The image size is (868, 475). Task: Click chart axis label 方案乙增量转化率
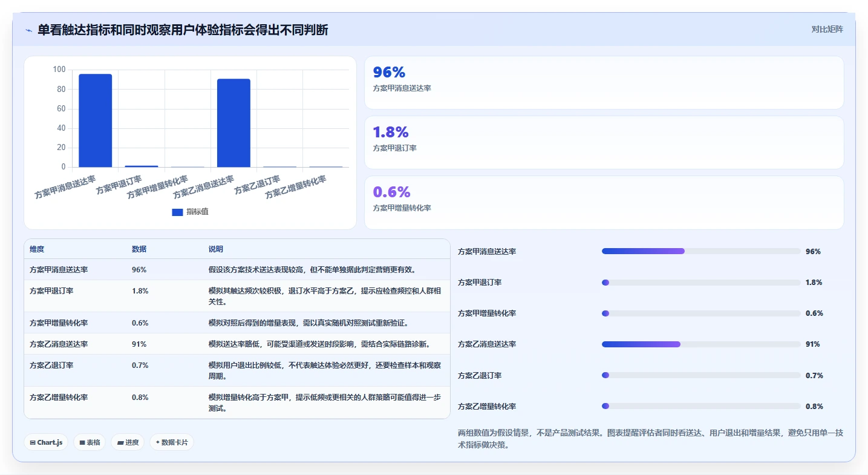pos(296,188)
